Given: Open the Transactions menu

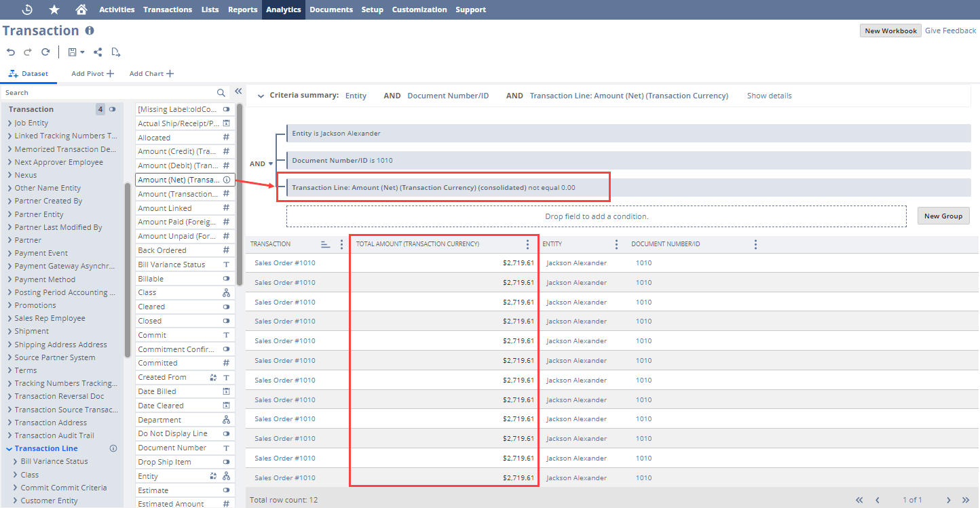Looking at the screenshot, I should [168, 9].
